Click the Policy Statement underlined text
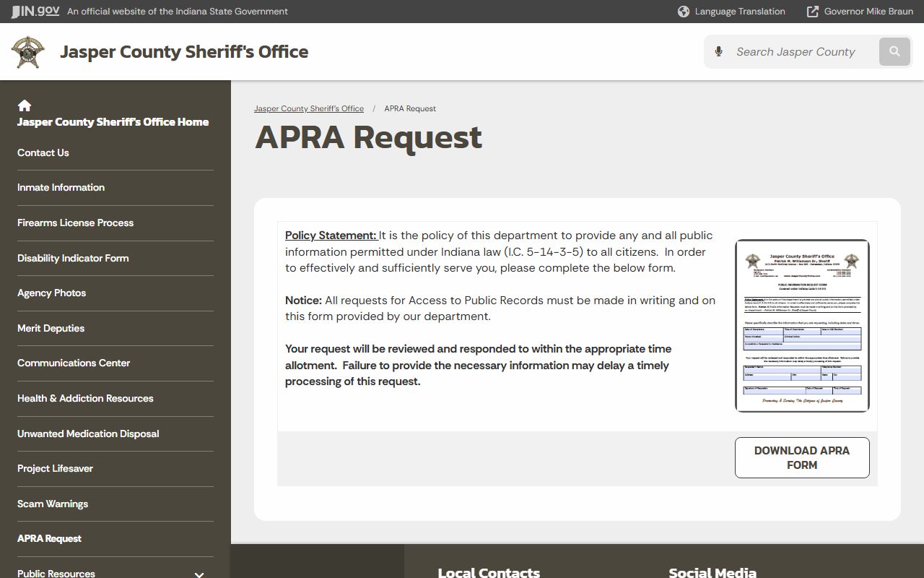 point(331,236)
